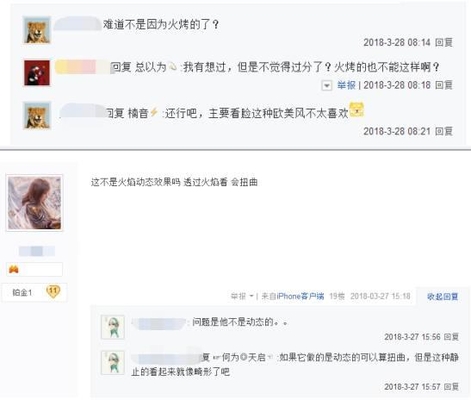Click the blue 举报 link on the 08:18 comment
Image resolution: width=471 pixels, height=400 pixels.
pyautogui.click(x=346, y=85)
